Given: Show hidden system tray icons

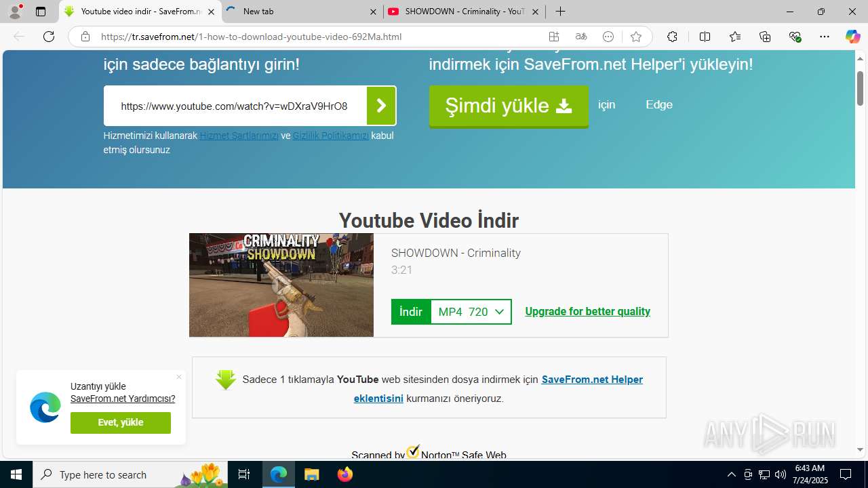Looking at the screenshot, I should pyautogui.click(x=731, y=474).
